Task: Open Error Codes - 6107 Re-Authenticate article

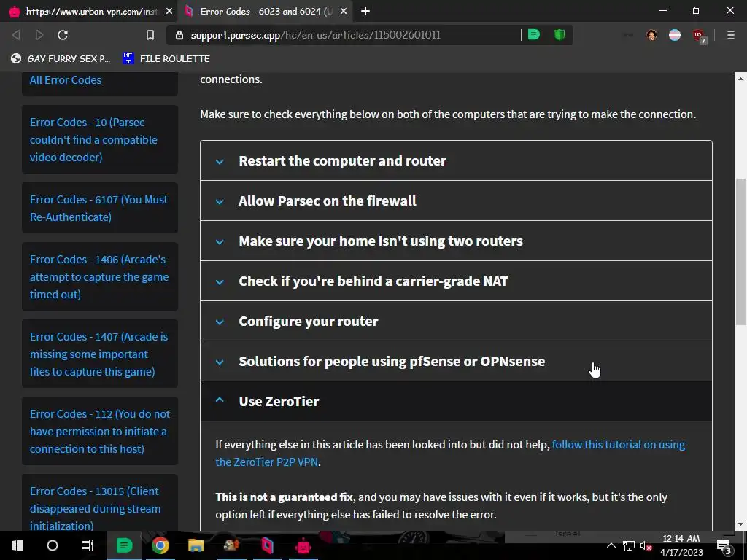Action: [98, 208]
